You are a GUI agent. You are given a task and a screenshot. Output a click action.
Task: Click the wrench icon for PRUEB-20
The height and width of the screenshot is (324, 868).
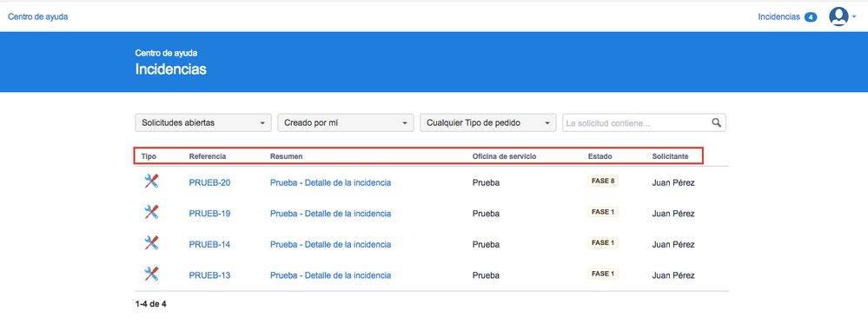click(151, 181)
